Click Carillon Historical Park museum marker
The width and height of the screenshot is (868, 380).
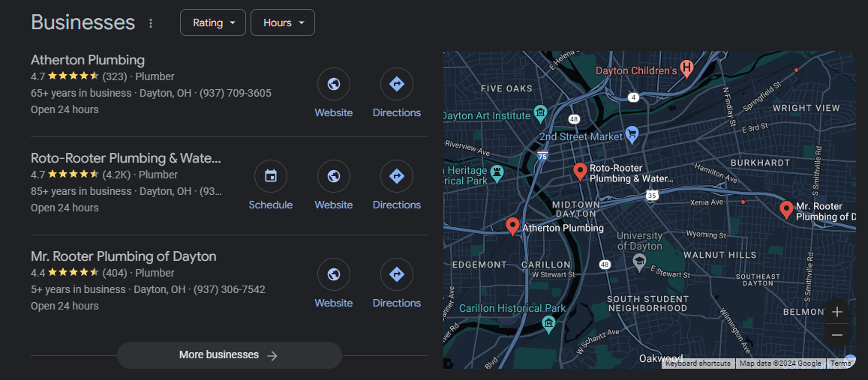click(x=548, y=324)
